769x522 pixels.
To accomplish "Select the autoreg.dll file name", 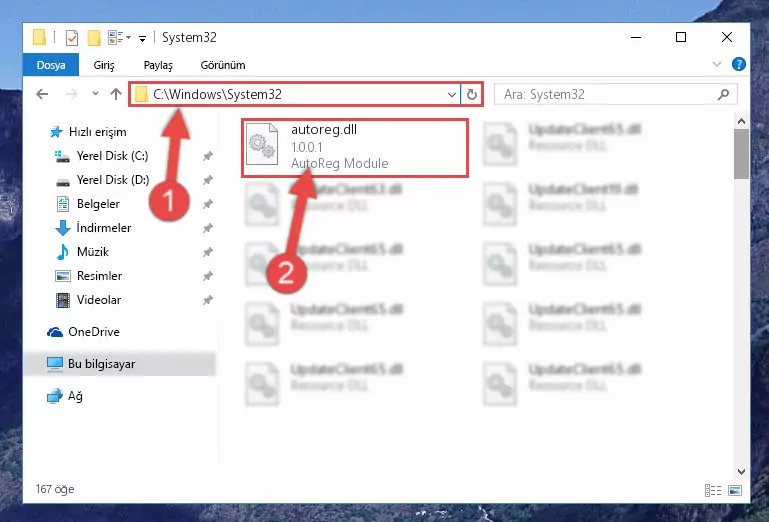I will (x=324, y=130).
